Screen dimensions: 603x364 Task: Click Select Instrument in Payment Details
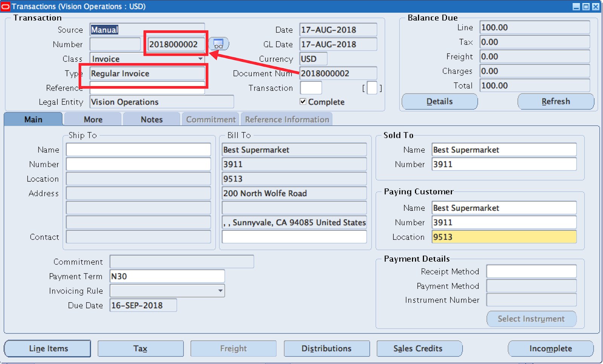coord(531,318)
